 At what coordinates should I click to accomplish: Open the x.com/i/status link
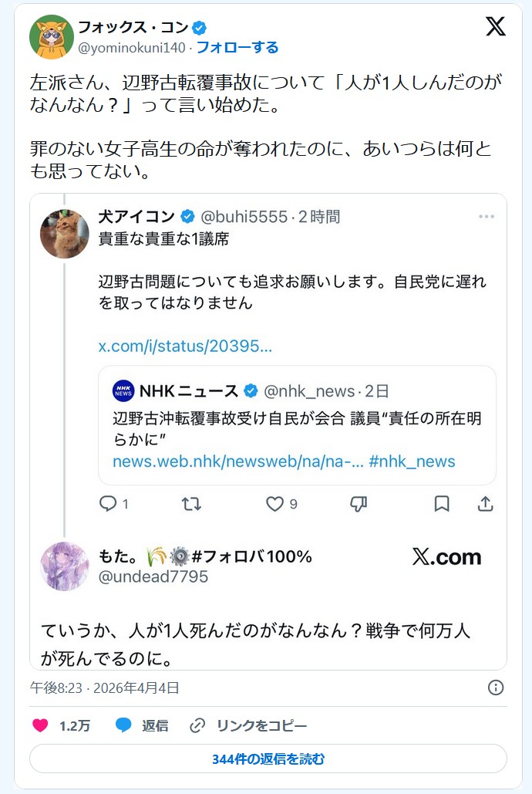point(185,346)
